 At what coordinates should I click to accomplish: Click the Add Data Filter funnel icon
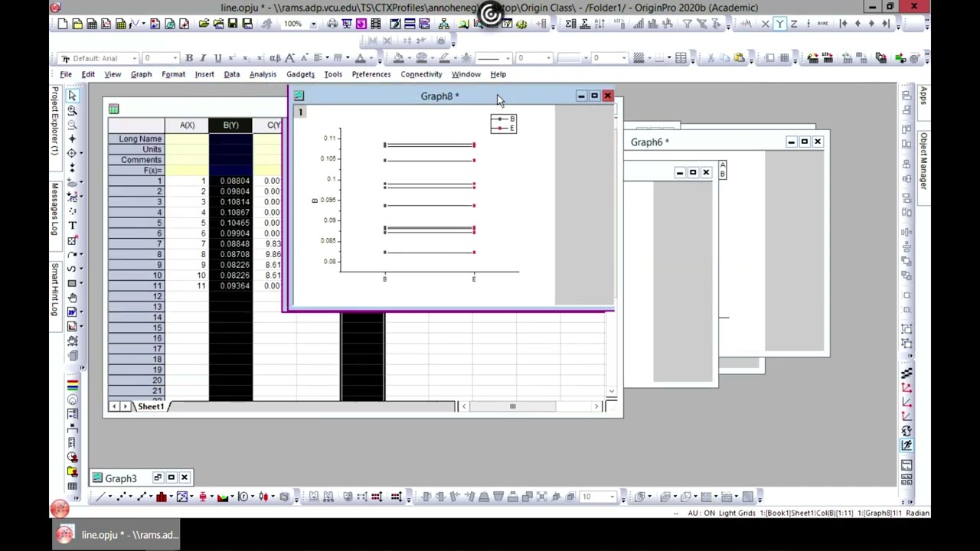687,24
